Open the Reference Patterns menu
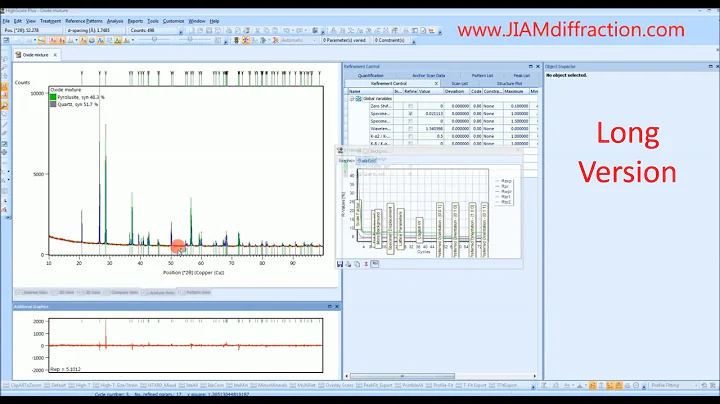Image resolution: width=720 pixels, height=404 pixels. tap(84, 21)
